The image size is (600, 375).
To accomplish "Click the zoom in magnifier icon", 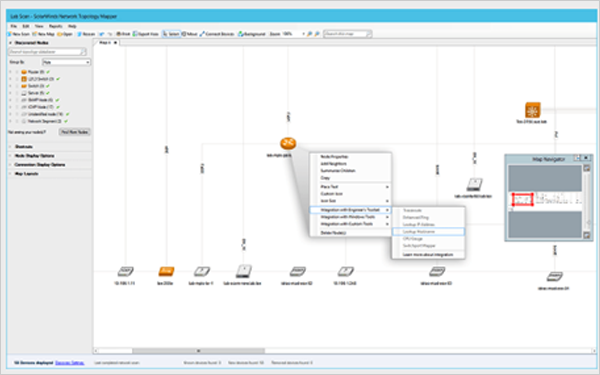I will click(310, 34).
